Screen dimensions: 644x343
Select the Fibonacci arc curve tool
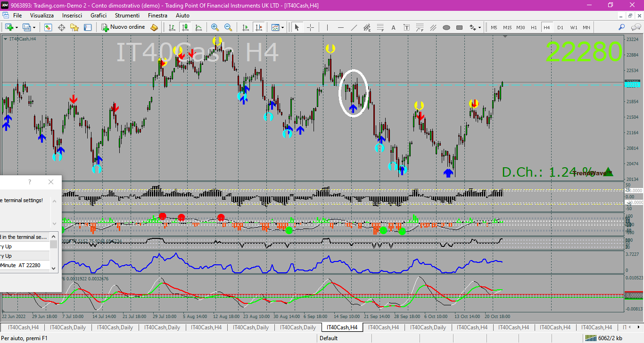(x=420, y=27)
